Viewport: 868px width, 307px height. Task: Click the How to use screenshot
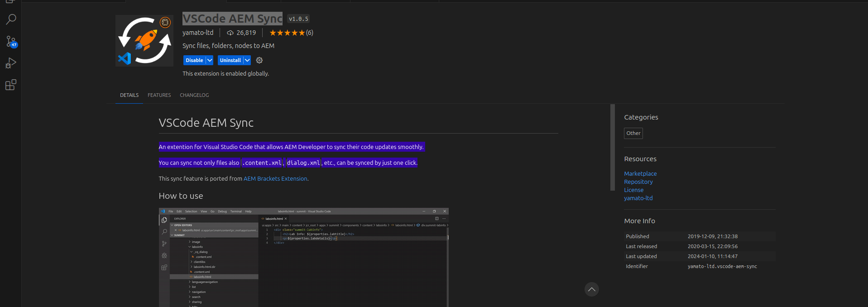click(304, 257)
